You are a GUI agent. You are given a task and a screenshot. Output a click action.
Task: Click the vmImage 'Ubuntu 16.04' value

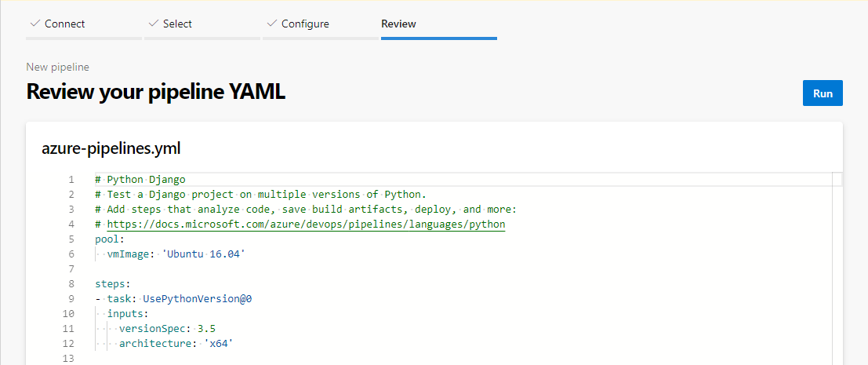[203, 254]
